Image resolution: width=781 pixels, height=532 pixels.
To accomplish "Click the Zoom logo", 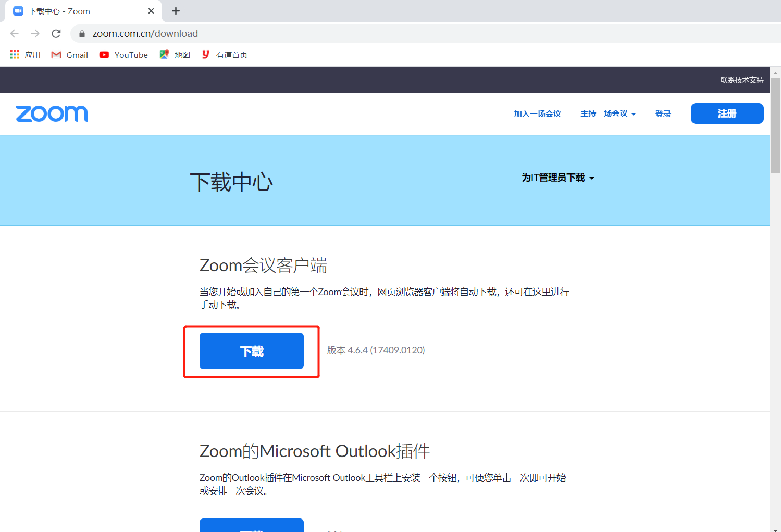I will (x=52, y=113).
